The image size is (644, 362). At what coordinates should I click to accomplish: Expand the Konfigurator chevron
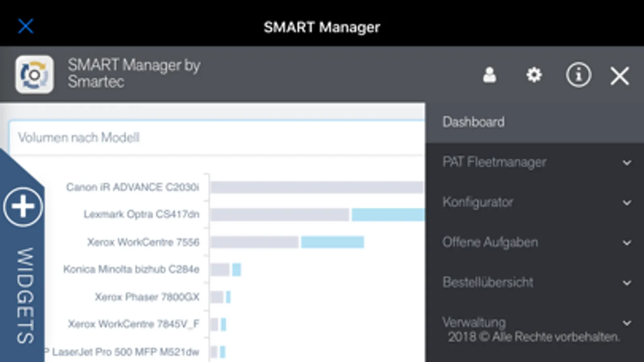(627, 203)
